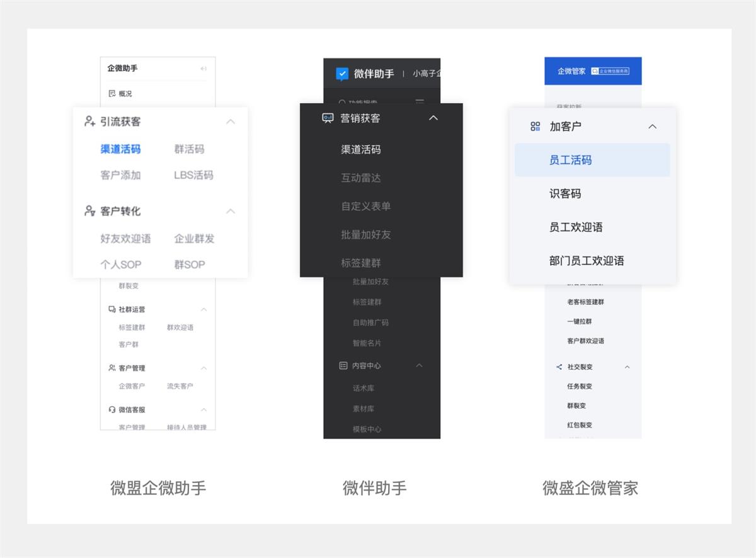Image resolution: width=756 pixels, height=558 pixels.
Task: Click the 社交裂变 share icon
Action: pos(559,367)
